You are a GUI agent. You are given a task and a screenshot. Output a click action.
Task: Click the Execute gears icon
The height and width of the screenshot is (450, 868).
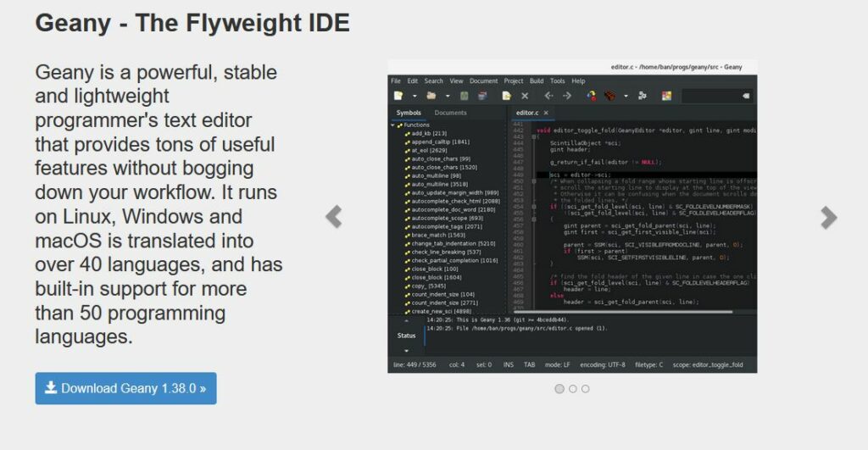pyautogui.click(x=643, y=96)
